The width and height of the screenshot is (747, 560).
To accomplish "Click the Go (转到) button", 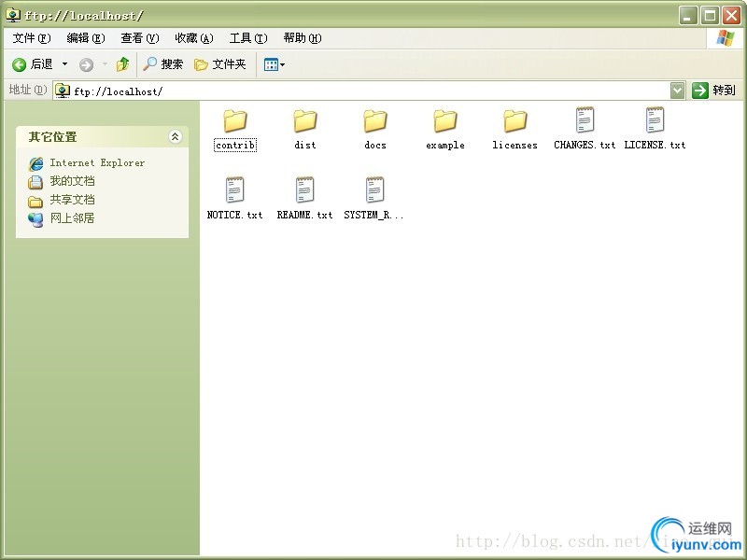I will (x=714, y=90).
